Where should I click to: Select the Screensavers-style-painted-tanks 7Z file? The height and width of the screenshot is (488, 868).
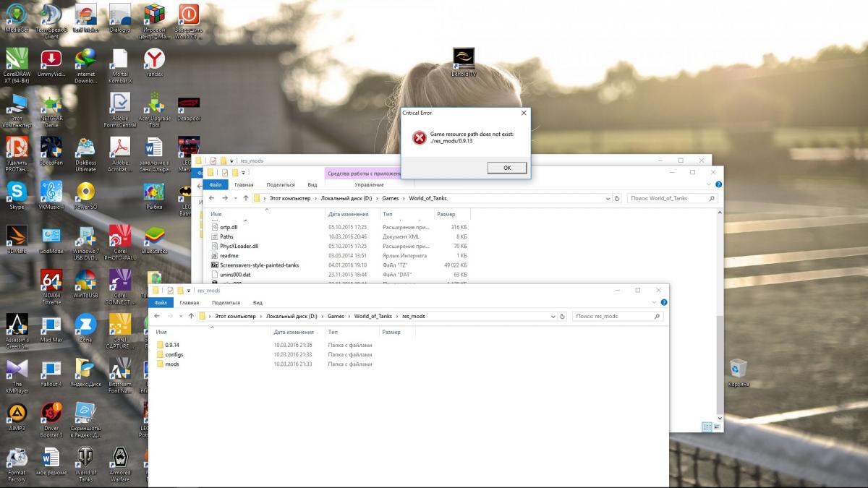[259, 265]
